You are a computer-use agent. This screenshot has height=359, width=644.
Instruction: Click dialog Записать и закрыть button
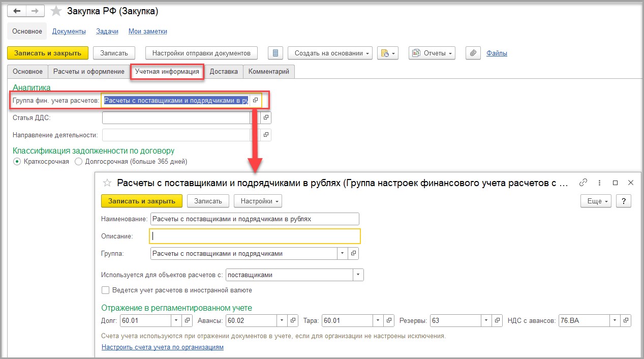(x=142, y=201)
